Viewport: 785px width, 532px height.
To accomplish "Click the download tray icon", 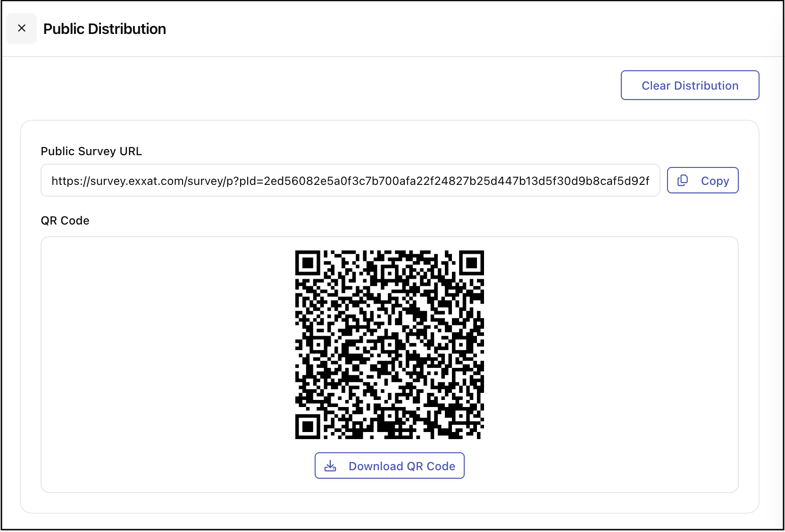I will [331, 466].
